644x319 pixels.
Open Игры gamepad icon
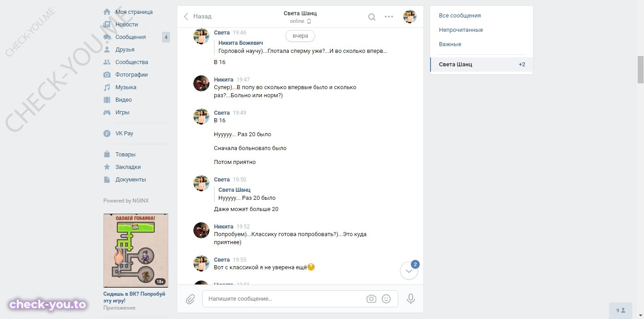[x=107, y=112]
